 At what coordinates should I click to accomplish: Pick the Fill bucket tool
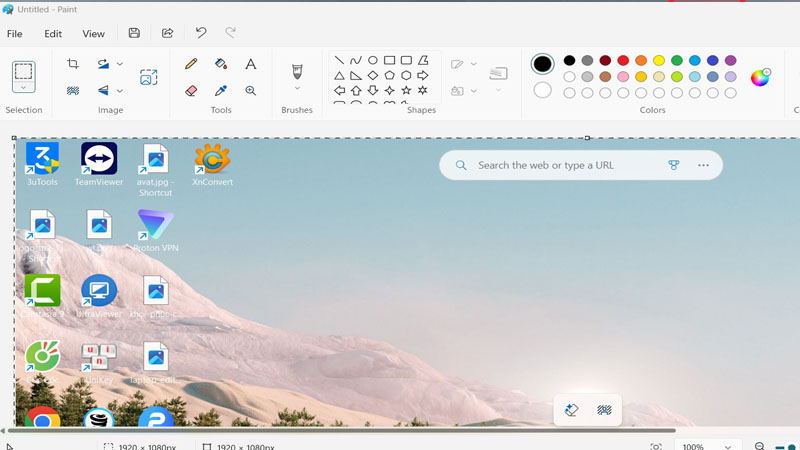221,64
